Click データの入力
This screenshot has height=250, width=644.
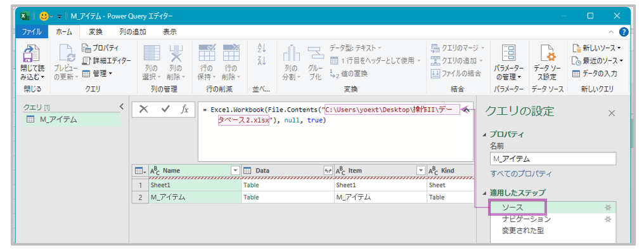point(595,74)
